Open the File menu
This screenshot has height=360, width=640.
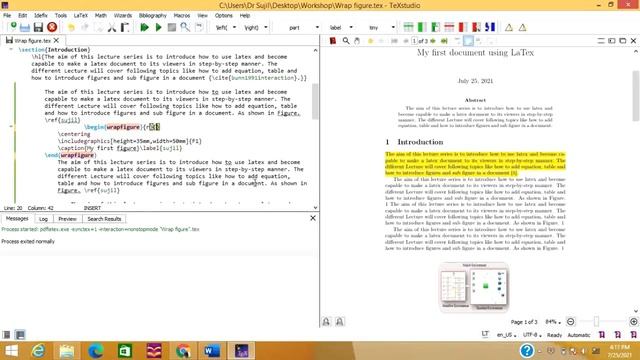click(x=7, y=16)
